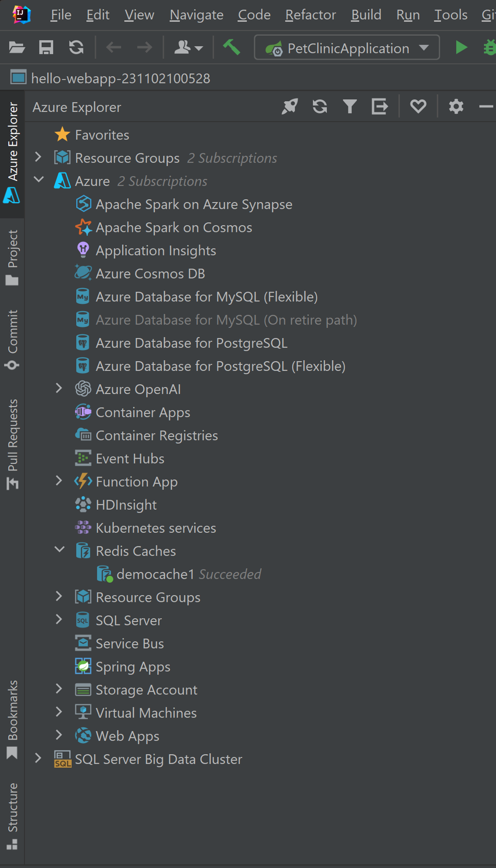The width and height of the screenshot is (496, 868).
Task: Open the PetClinicApplication run configuration dropdown
Action: coord(347,48)
